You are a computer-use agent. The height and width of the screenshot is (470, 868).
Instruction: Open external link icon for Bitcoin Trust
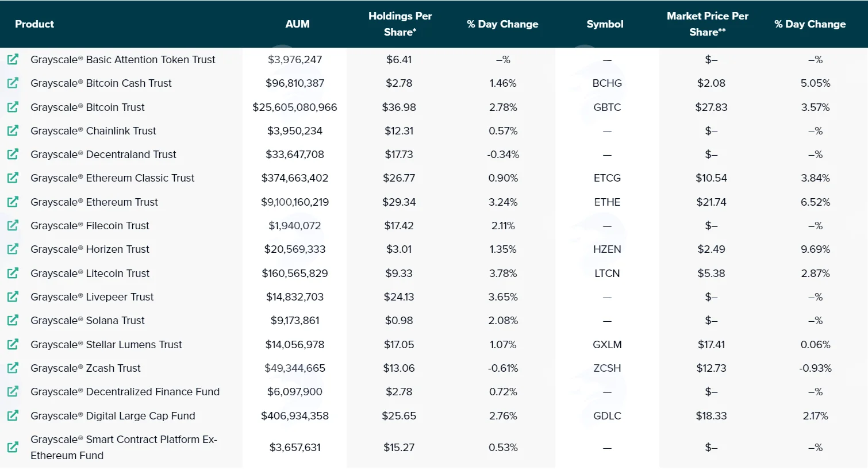point(13,107)
